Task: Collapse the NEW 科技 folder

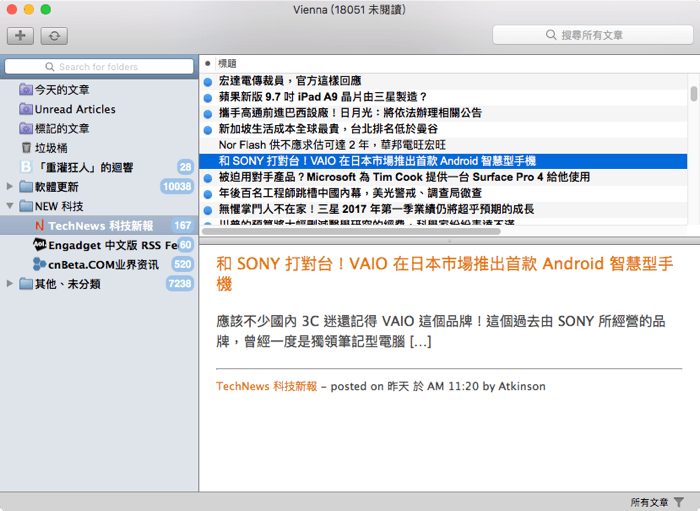Action: click(x=10, y=206)
